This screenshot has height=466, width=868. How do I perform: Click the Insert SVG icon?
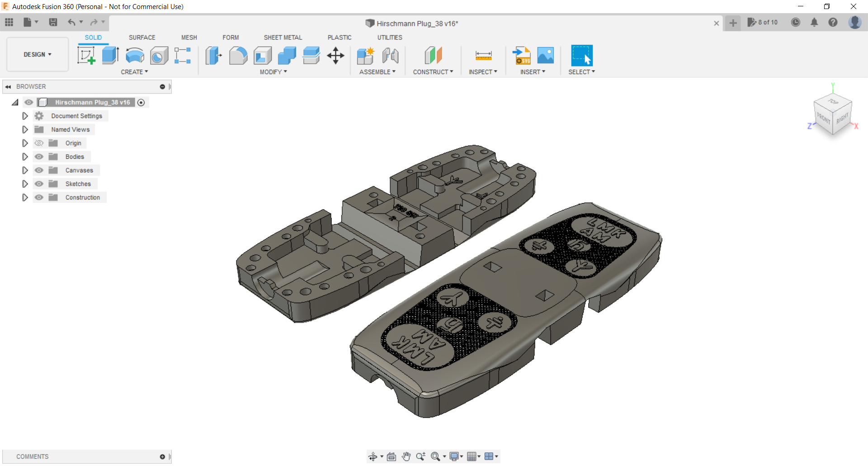(x=521, y=56)
